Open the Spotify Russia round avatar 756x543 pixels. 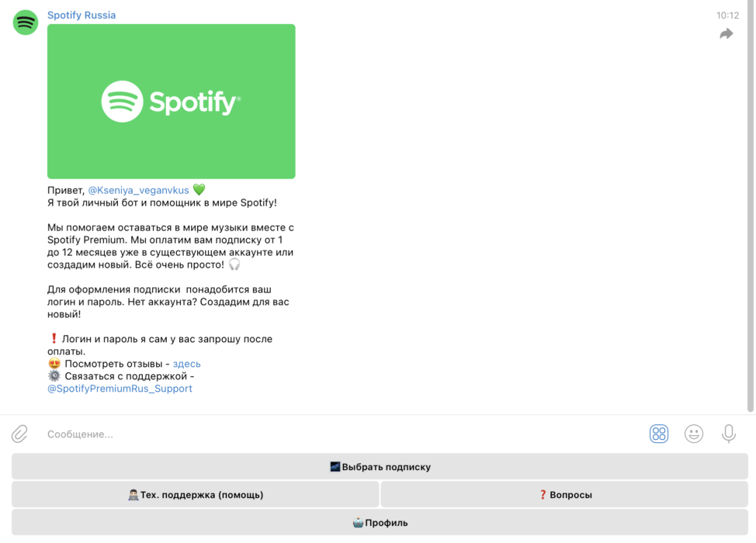coord(26,22)
